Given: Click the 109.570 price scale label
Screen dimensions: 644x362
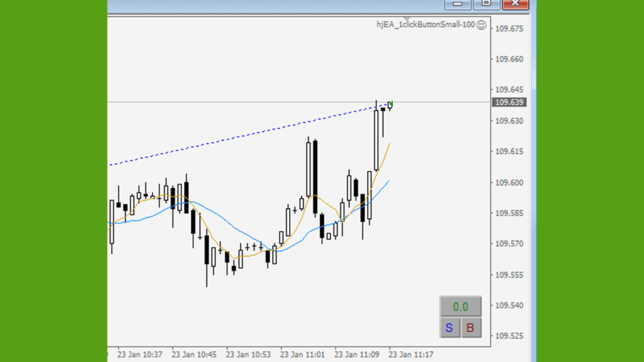Looking at the screenshot, I should [509, 244].
